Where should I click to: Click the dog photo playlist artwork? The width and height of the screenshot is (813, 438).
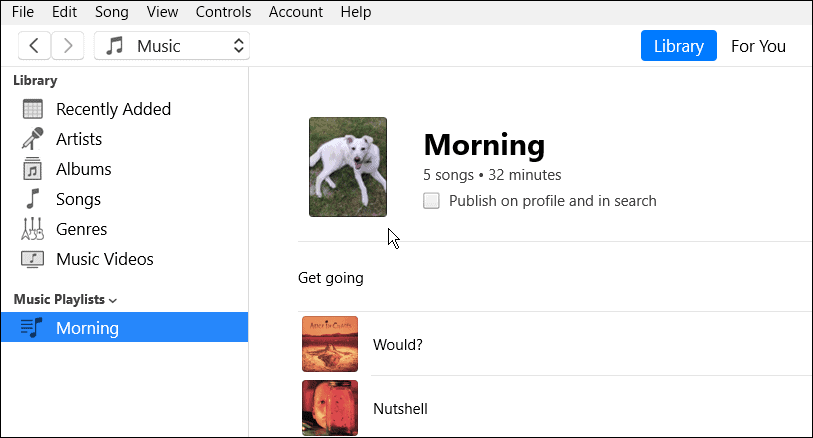(x=348, y=167)
